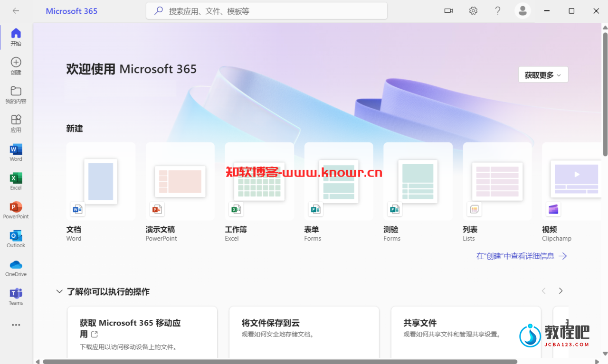
Task: Open settings gear in title bar
Action: point(473,11)
